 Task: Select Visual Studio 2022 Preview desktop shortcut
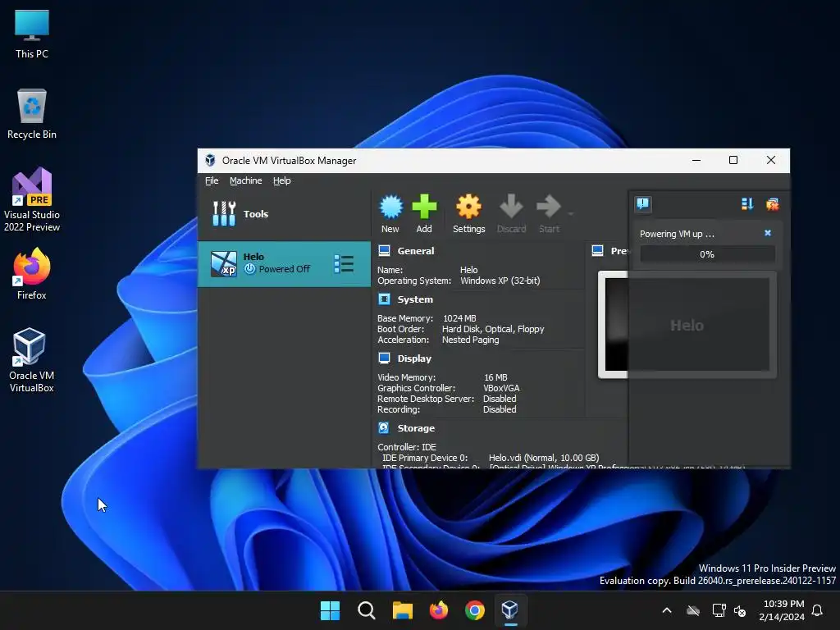point(32,200)
